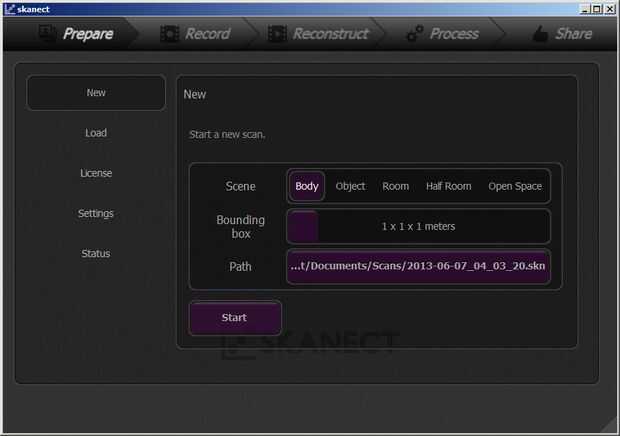Open the Settings section

(96, 213)
